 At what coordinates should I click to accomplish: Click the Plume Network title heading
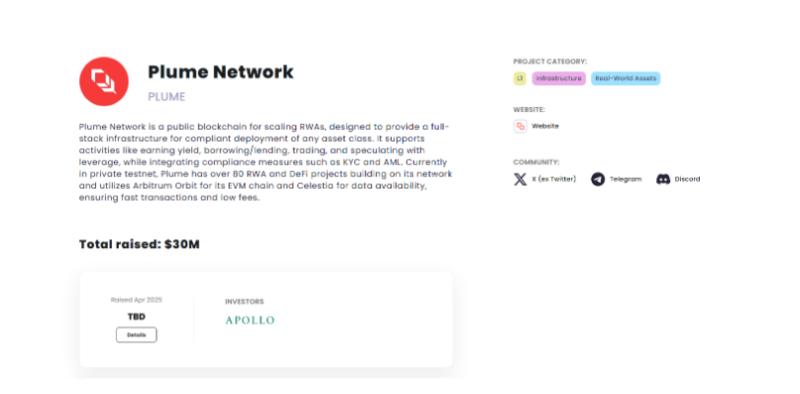(x=221, y=72)
